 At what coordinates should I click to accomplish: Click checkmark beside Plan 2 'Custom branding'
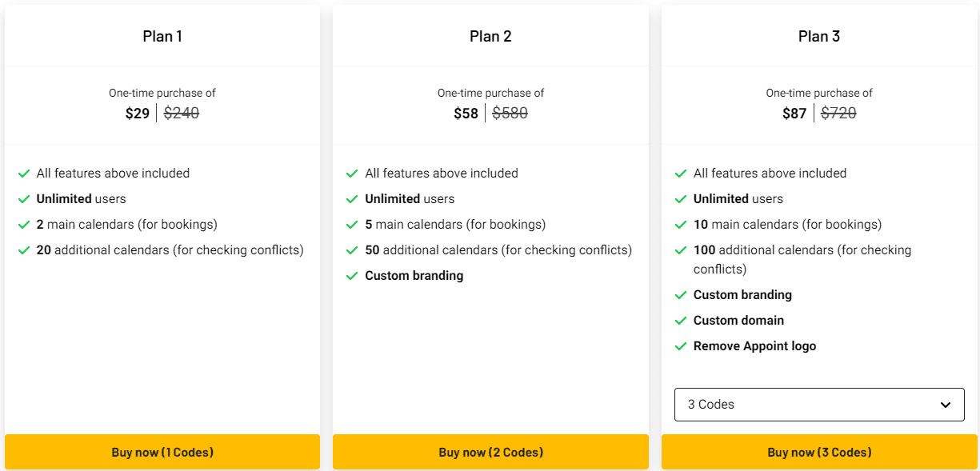(x=352, y=276)
